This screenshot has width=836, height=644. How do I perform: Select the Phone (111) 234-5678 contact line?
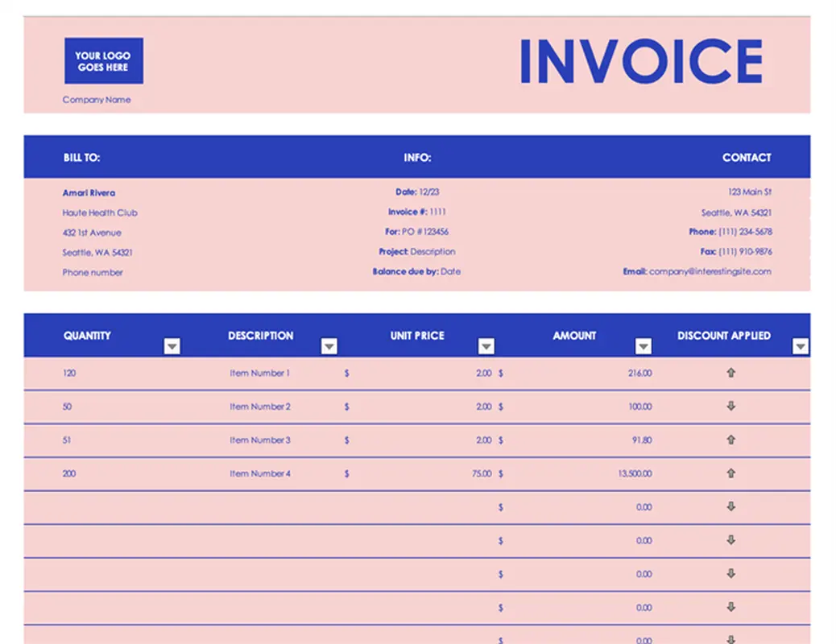(730, 232)
